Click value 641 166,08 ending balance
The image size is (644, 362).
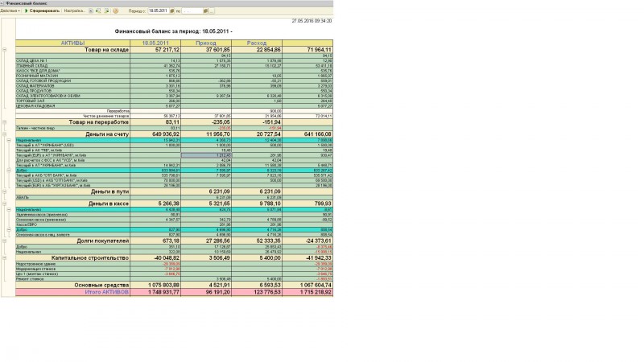[x=317, y=134]
